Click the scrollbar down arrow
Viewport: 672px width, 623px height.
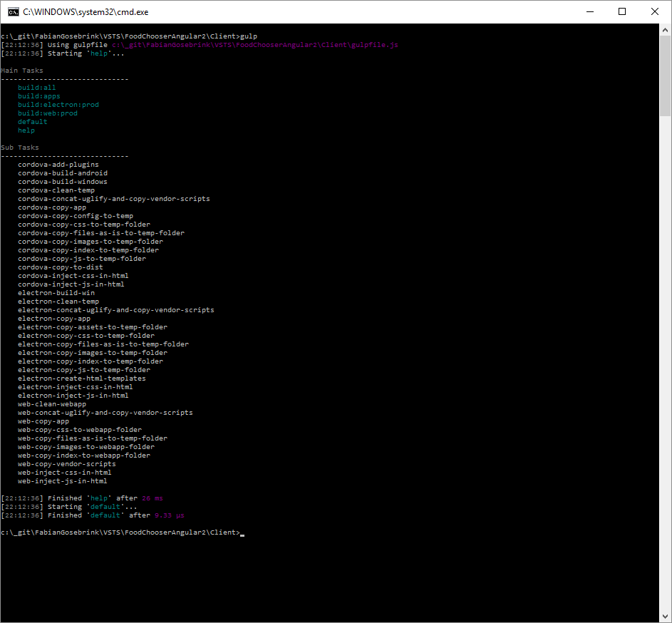(x=665, y=617)
